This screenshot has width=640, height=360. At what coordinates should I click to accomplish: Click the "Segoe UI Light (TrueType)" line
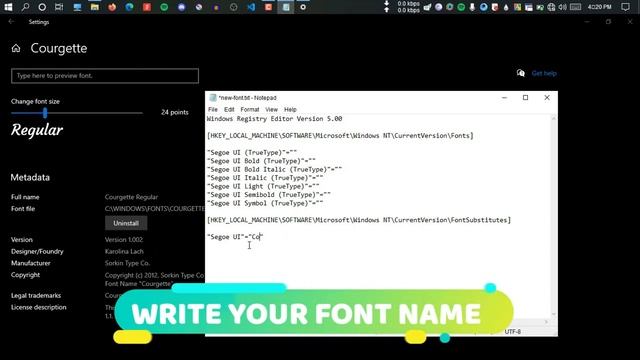[x=263, y=186]
